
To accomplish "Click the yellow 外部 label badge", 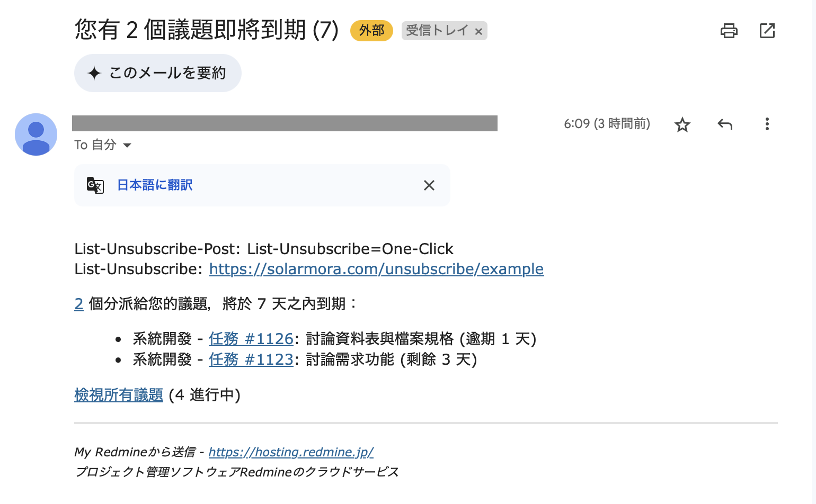I will (371, 31).
